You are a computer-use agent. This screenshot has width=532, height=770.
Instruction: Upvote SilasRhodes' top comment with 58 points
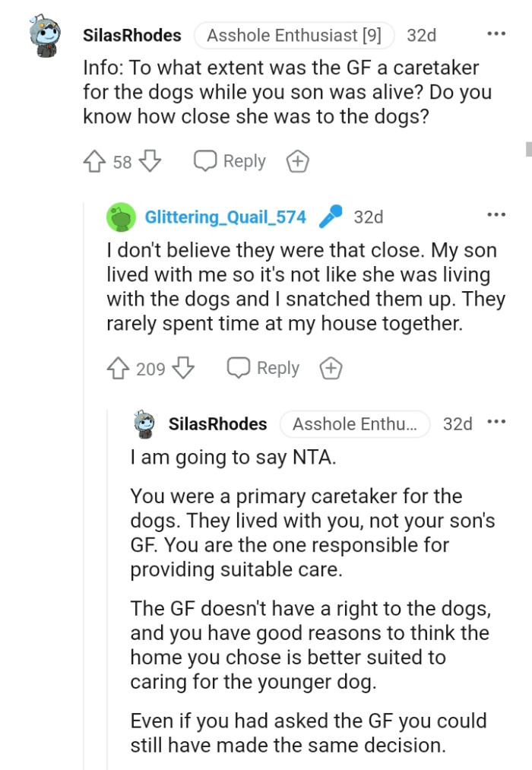point(95,161)
